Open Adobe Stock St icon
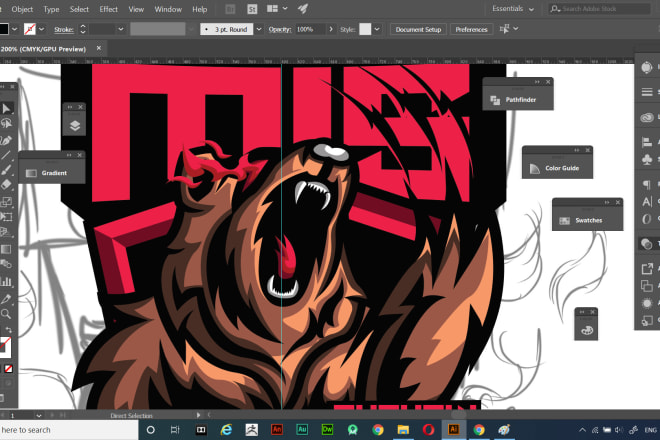The width and height of the screenshot is (660, 440). coord(252,9)
